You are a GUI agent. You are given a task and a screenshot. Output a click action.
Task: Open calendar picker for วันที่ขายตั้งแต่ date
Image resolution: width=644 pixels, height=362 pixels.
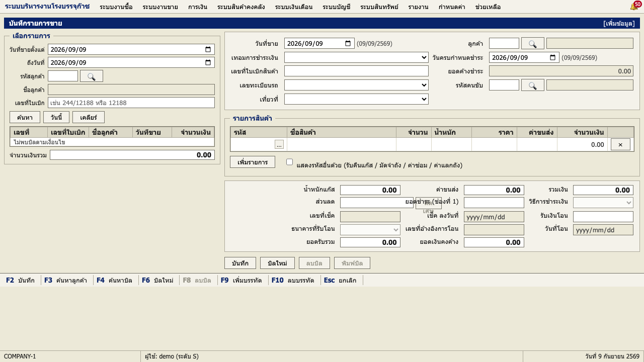pyautogui.click(x=208, y=49)
